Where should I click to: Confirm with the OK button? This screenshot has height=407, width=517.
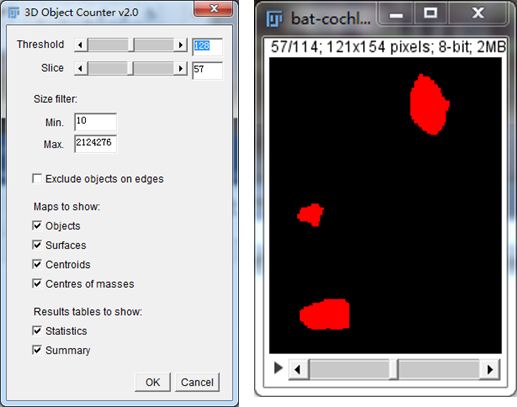click(153, 382)
